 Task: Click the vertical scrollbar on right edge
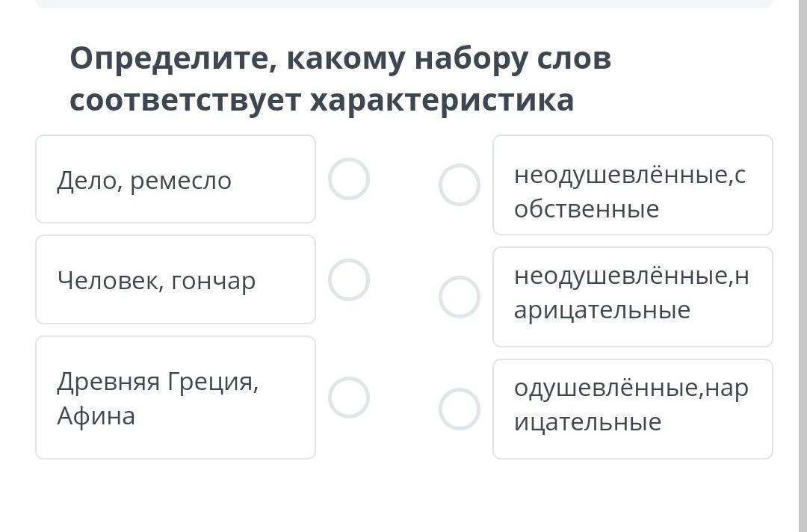click(803, 266)
